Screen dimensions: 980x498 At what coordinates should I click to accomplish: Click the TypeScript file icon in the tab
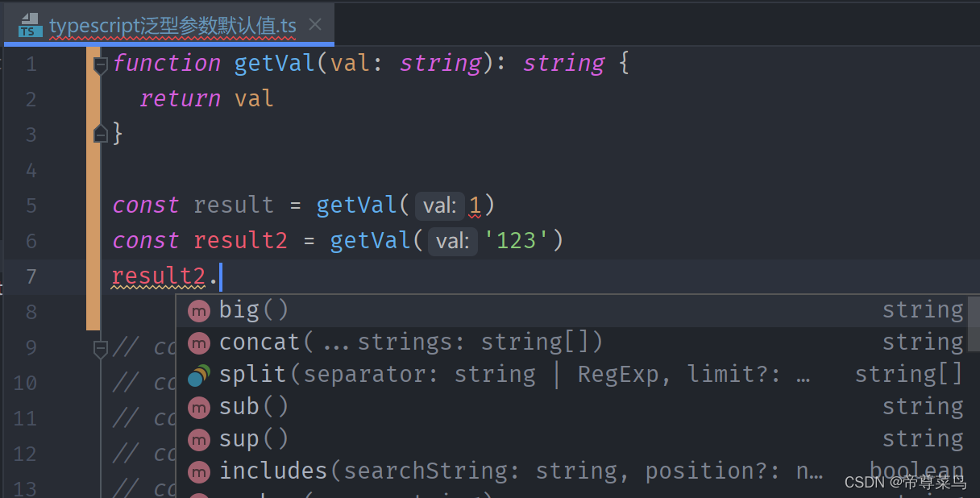30,25
